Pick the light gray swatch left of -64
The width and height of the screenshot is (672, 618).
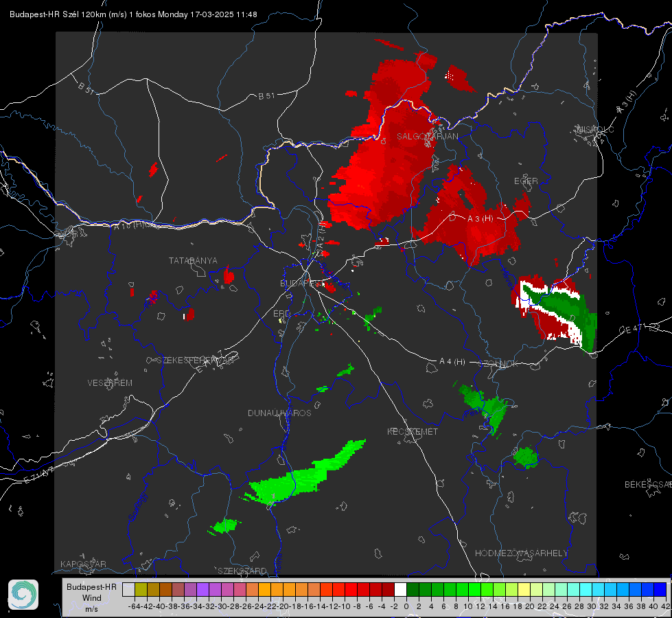point(128,589)
